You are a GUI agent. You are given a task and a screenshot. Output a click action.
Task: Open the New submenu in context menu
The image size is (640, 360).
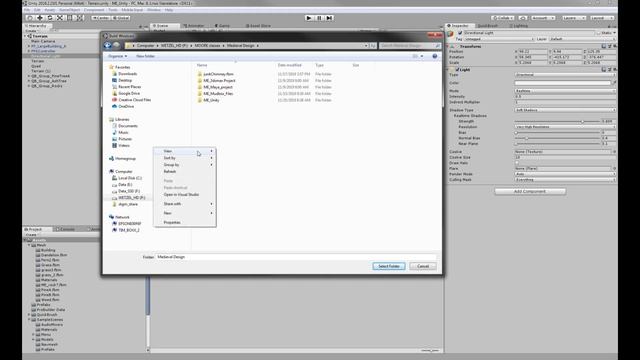(x=184, y=213)
